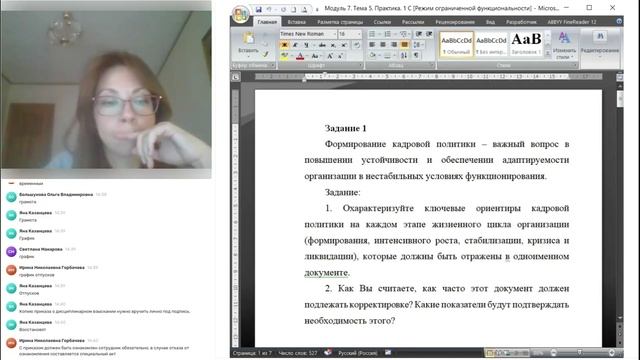Image resolution: width=640 pixels, height=360 pixels.
Task: Click the word count in the status bar
Action: 298,353
